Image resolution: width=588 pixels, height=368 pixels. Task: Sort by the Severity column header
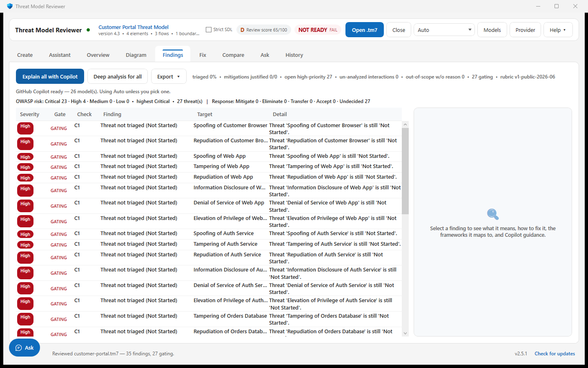(29, 114)
